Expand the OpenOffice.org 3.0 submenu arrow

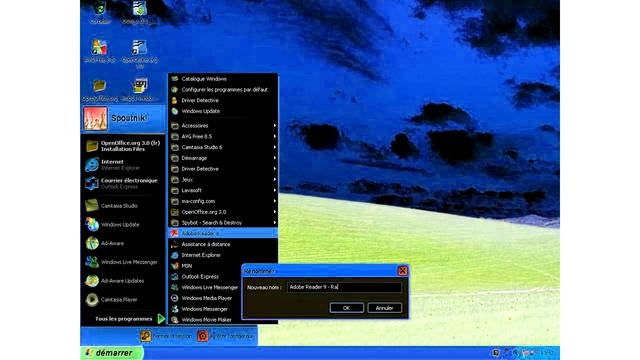[275, 212]
